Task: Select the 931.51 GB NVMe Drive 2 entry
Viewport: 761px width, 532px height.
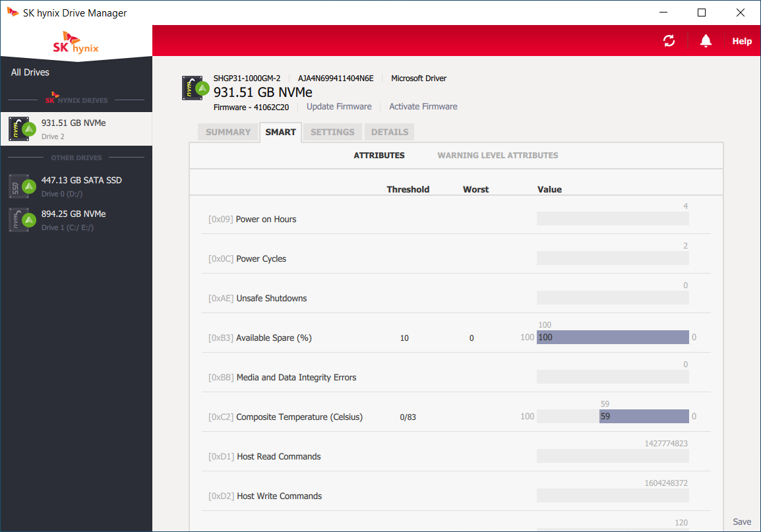Action: coord(76,129)
